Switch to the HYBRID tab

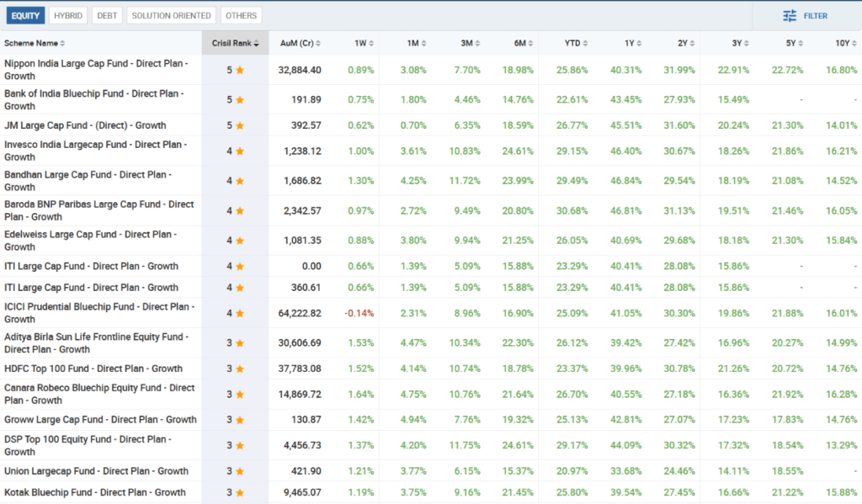(x=68, y=15)
